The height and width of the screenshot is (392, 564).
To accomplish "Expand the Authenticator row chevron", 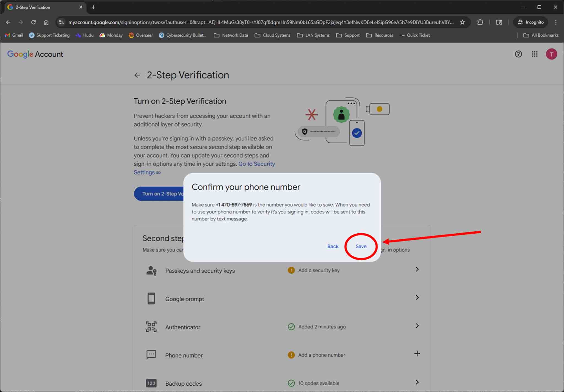I will [417, 326].
